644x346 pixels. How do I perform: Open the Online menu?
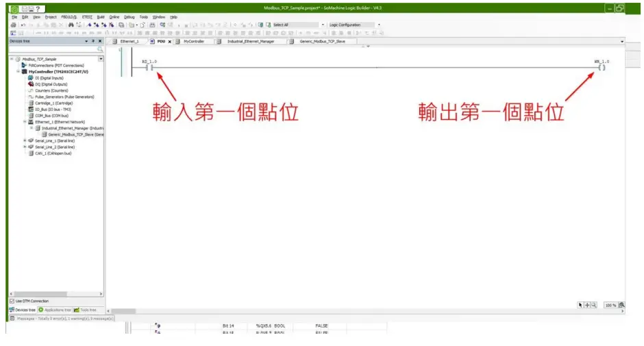(114, 17)
